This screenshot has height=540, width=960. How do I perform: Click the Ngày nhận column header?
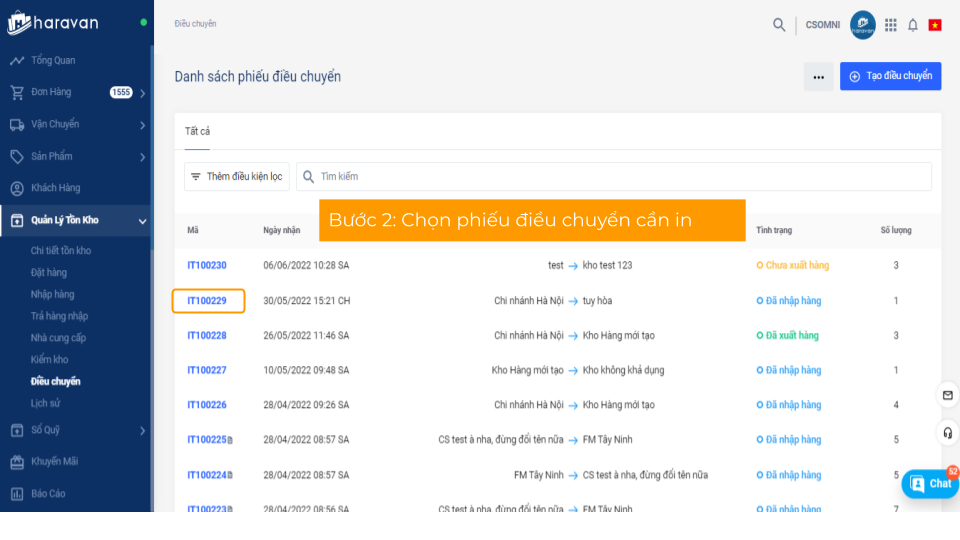click(282, 230)
